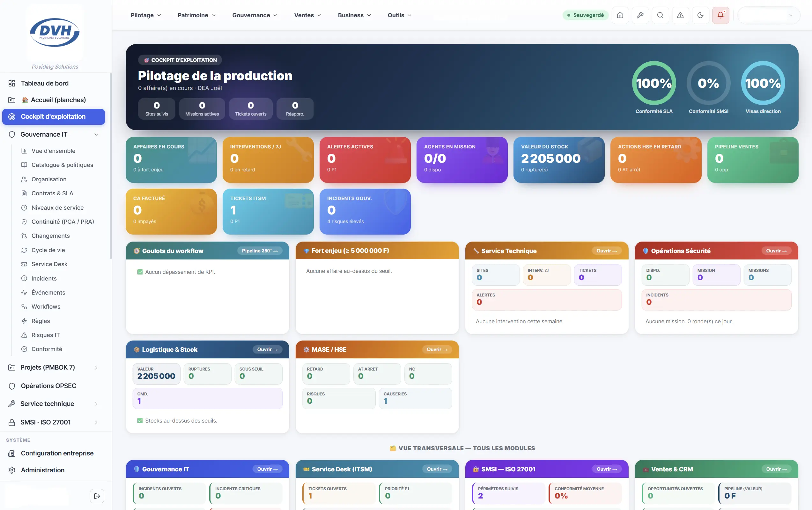The height and width of the screenshot is (510, 812).
Task: Click the Contrats & SLA document icon
Action: tap(24, 193)
